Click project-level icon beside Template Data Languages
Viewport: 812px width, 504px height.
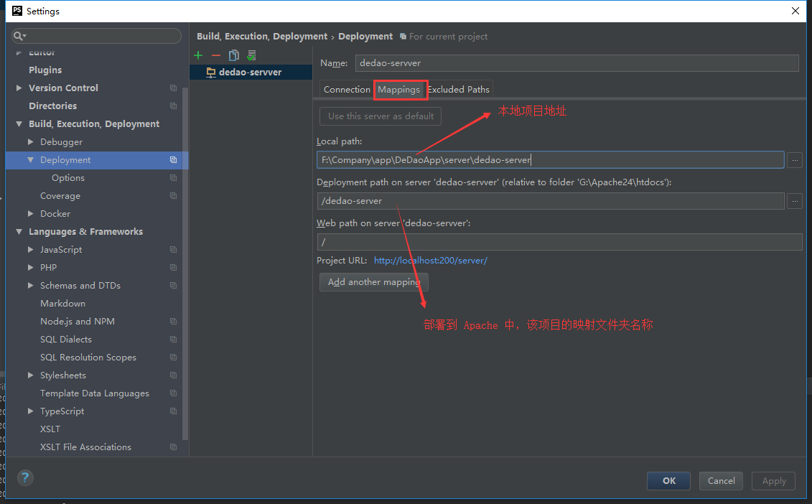click(174, 393)
